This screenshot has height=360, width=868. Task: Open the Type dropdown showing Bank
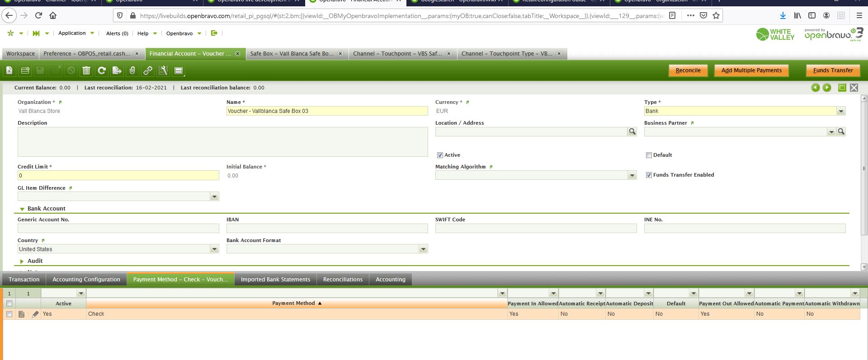pos(841,111)
